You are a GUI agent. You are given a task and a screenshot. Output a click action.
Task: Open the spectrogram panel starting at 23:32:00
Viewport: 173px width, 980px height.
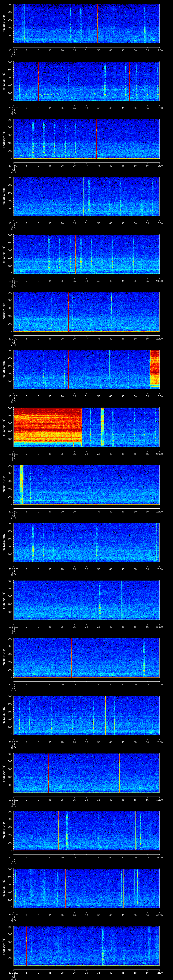click(x=86, y=945)
